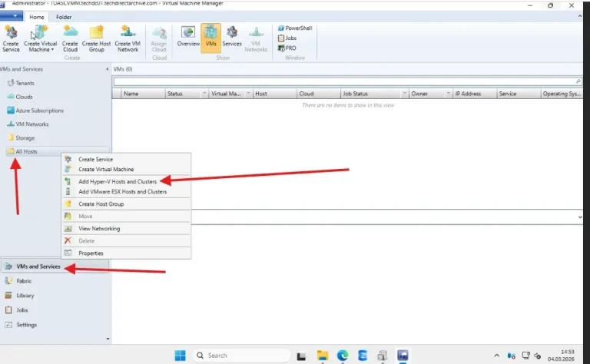Open Azure Subscriptions node

click(35, 111)
